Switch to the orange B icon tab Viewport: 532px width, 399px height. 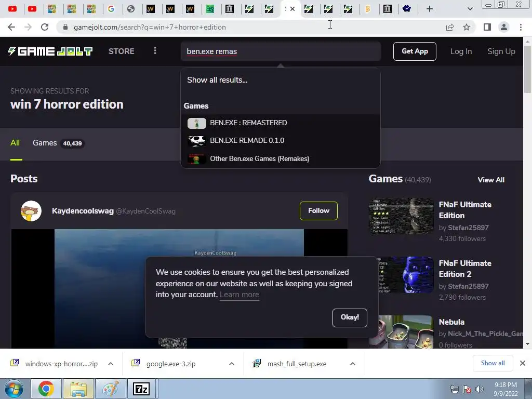click(x=367, y=9)
